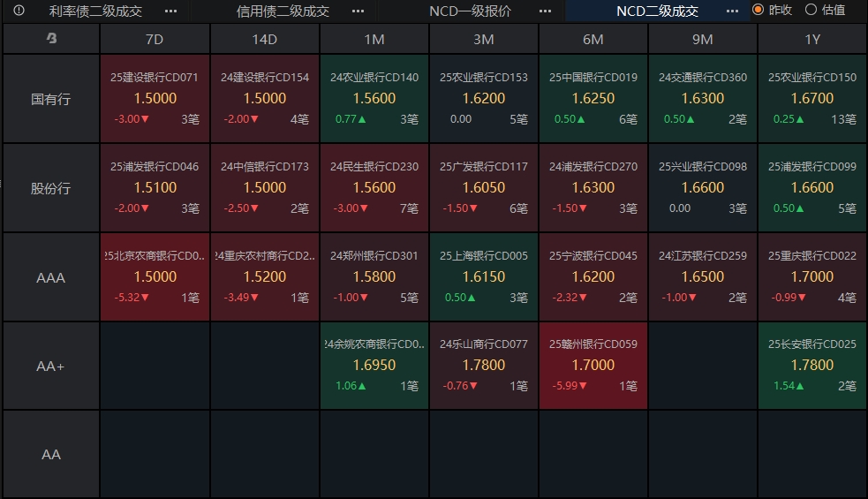Viewport: 868px width, 499px height.
Task: Click the stylized B logo icon
Action: pyautogui.click(x=51, y=38)
